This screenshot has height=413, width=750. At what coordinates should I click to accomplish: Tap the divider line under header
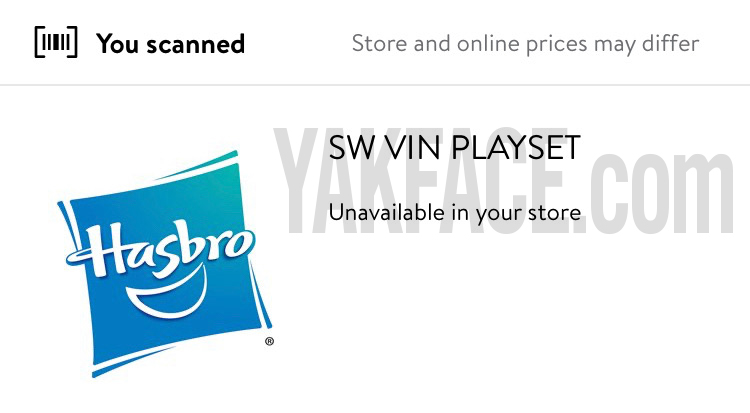coord(375,85)
